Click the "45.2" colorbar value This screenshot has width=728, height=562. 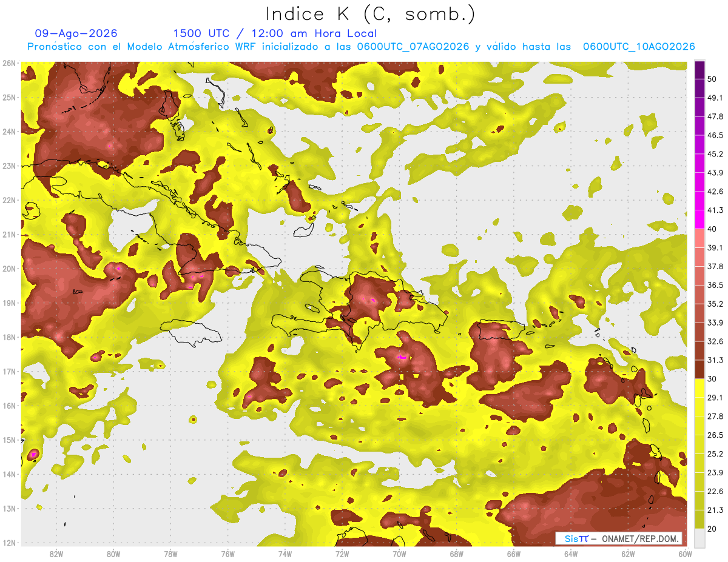(715, 154)
